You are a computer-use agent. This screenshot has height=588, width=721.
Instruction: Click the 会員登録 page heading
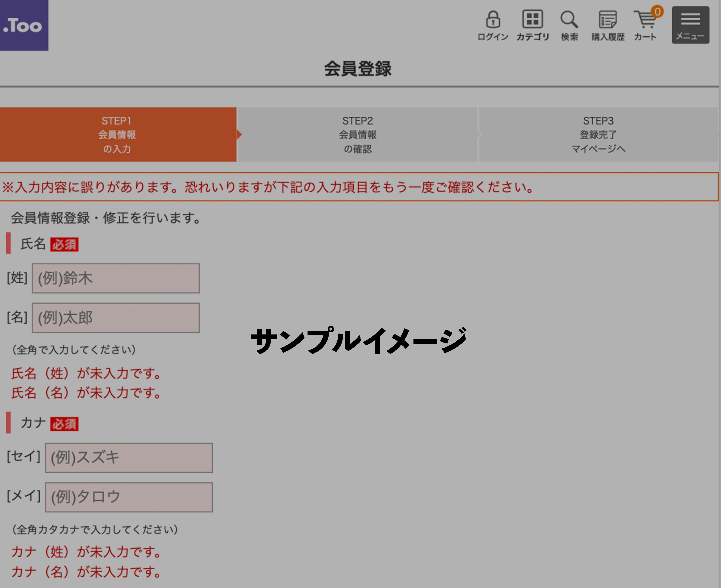coord(358,69)
